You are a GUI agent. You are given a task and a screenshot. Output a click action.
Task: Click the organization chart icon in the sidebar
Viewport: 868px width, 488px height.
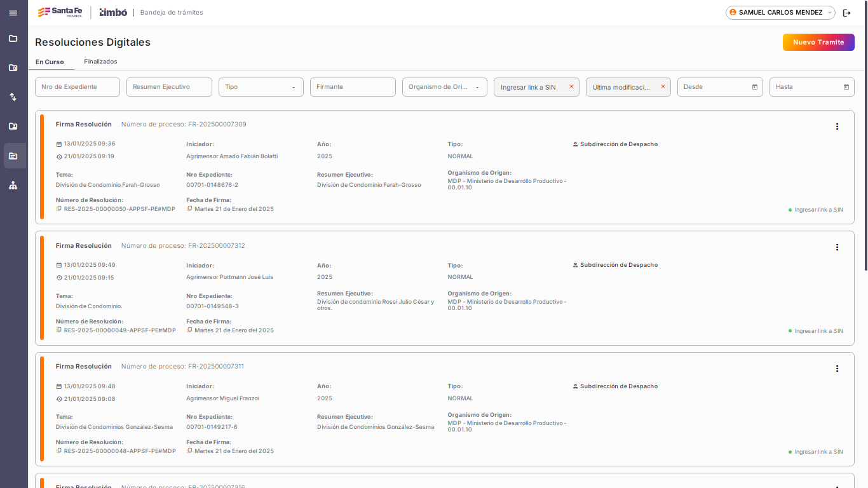click(x=13, y=186)
